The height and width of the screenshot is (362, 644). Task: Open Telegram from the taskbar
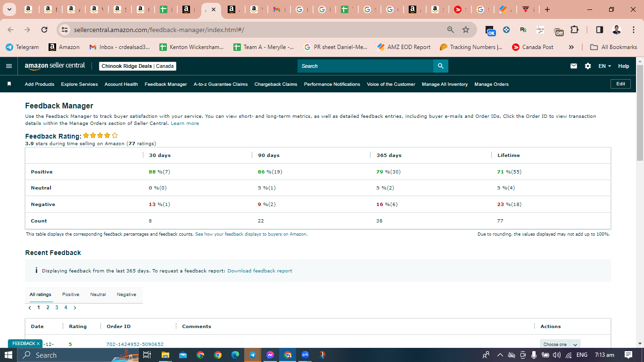[253, 355]
